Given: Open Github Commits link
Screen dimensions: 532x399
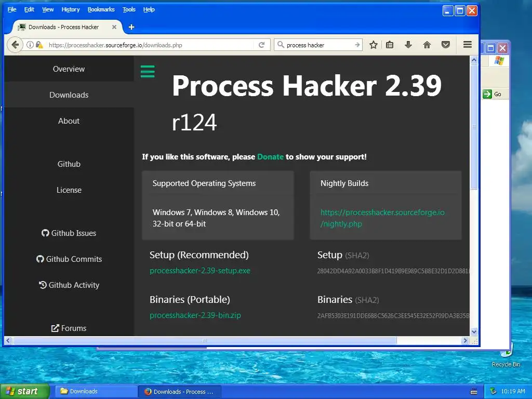Looking at the screenshot, I should click(x=69, y=259).
